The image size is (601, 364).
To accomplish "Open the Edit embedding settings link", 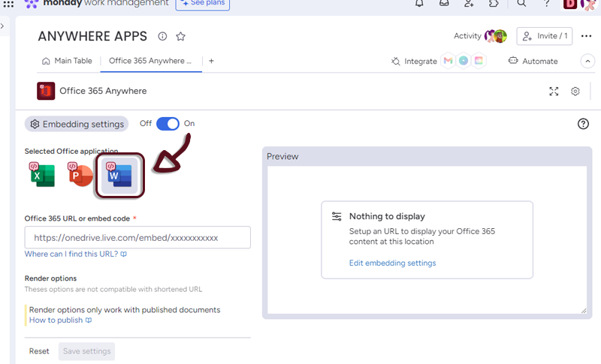I will coord(392,263).
